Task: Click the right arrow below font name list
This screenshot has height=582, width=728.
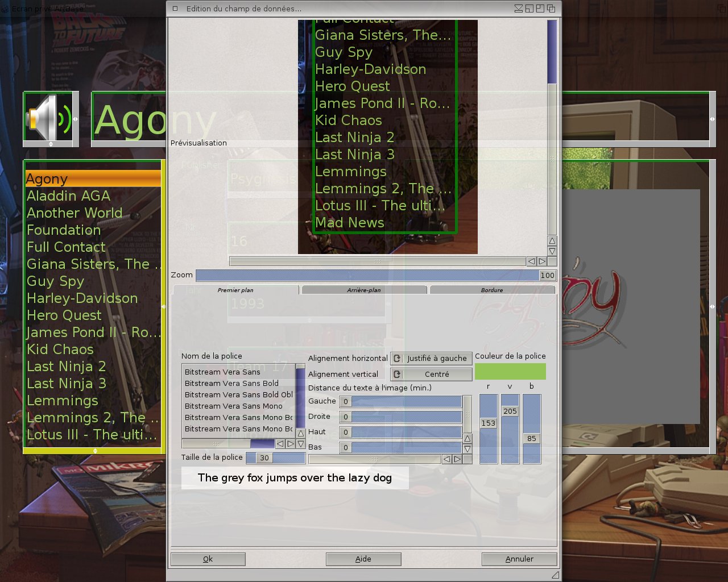Action: (x=291, y=443)
